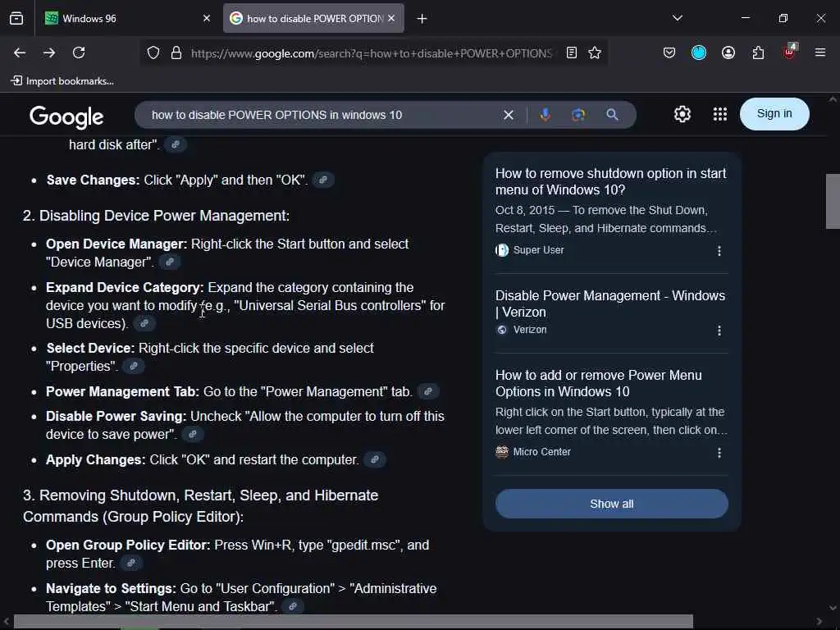Click the scroll right arrow at bottom
Viewport: 840px width, 630px height.
(x=819, y=622)
